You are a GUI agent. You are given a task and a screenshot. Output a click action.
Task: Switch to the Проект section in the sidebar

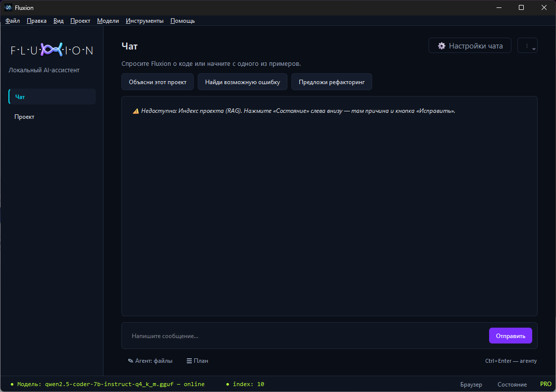coord(52,116)
